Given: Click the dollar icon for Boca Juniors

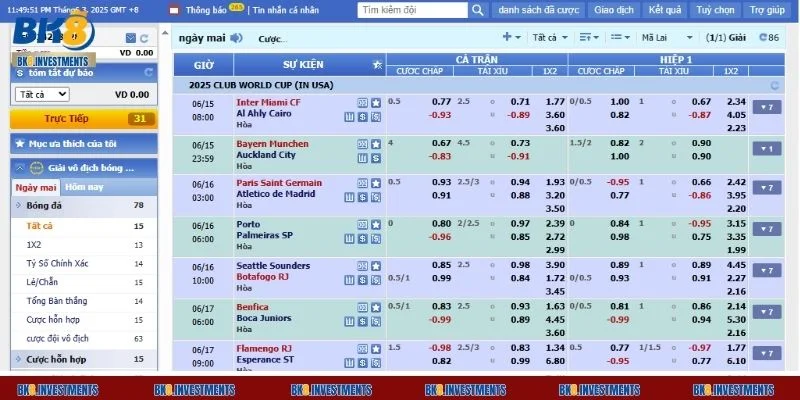Looking at the screenshot, I should (363, 321).
